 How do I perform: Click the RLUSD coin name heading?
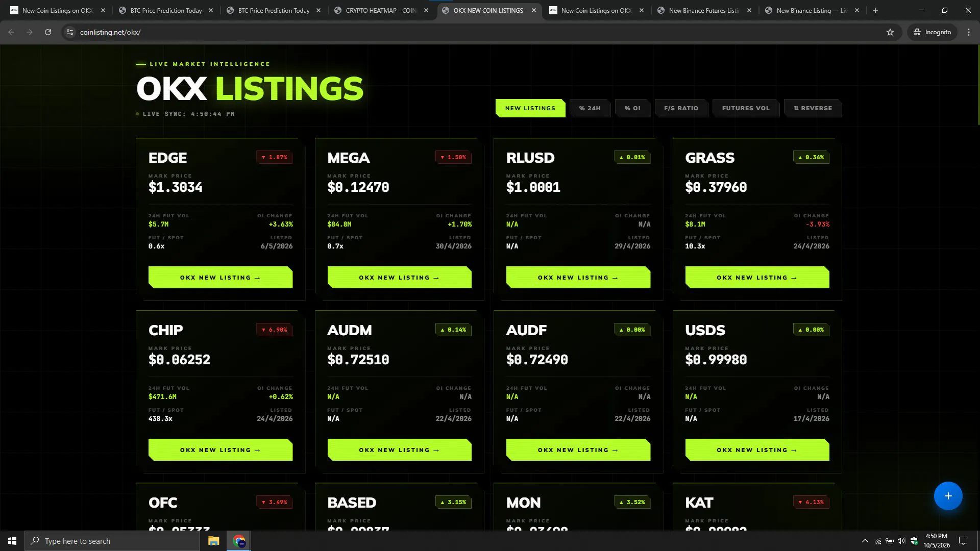click(530, 158)
